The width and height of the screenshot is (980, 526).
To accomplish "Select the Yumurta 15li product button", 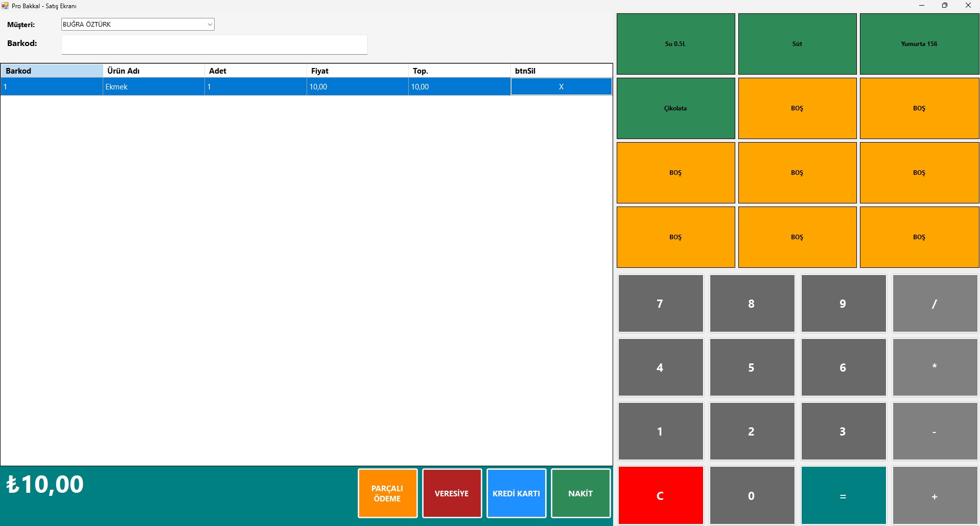I will pos(919,44).
